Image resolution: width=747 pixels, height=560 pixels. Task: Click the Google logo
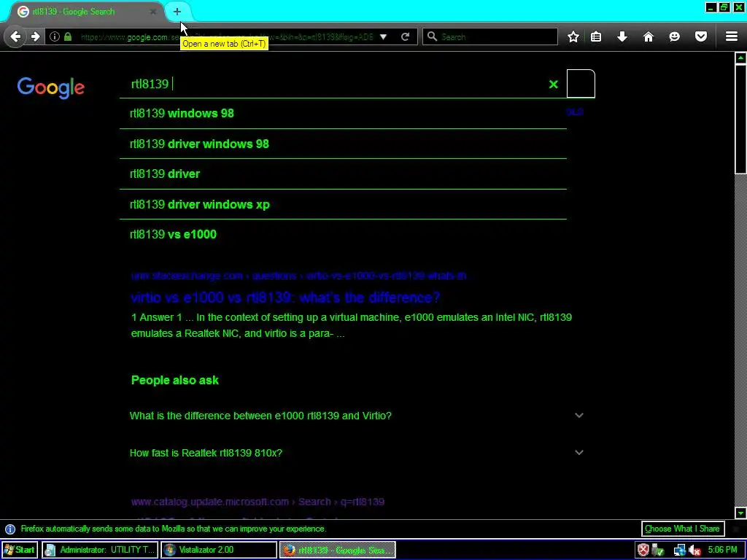tap(51, 87)
